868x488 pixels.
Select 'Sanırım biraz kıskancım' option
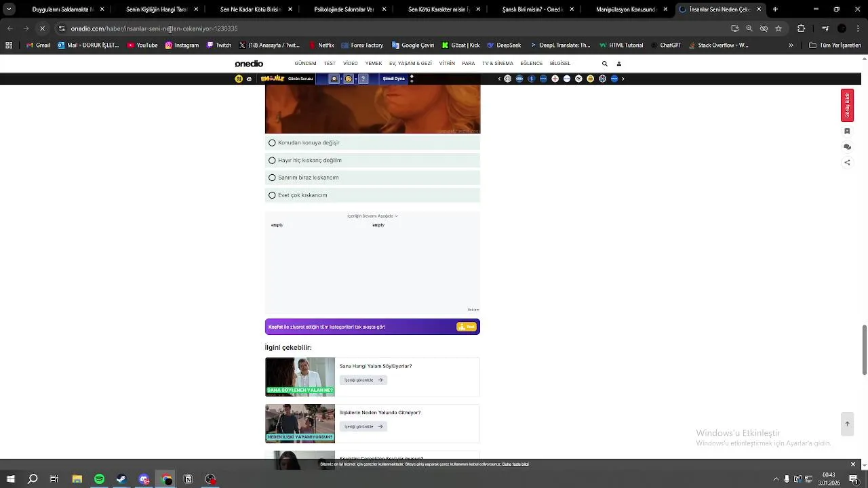tap(372, 178)
